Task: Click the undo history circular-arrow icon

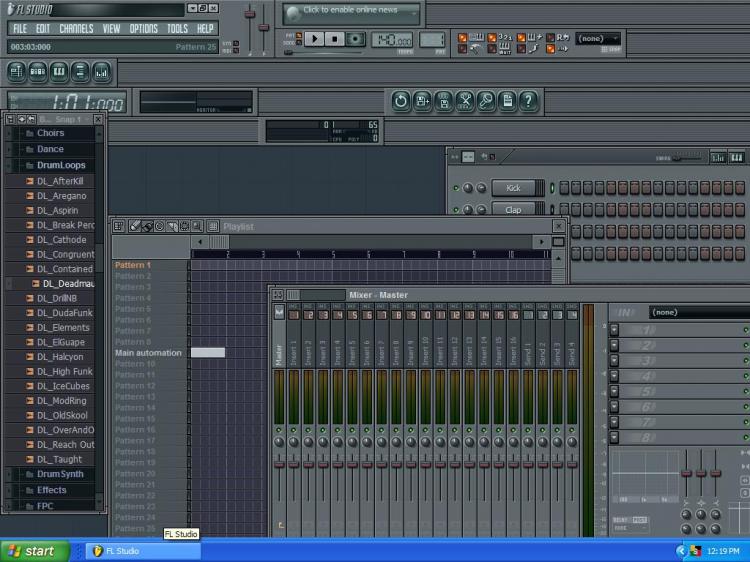Action: pyautogui.click(x=400, y=100)
